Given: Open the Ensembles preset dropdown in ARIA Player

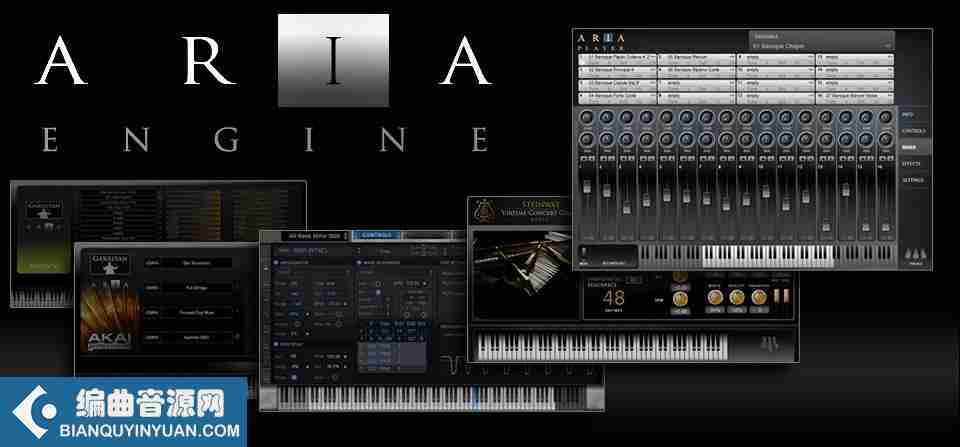Looking at the screenshot, I should tap(821, 41).
